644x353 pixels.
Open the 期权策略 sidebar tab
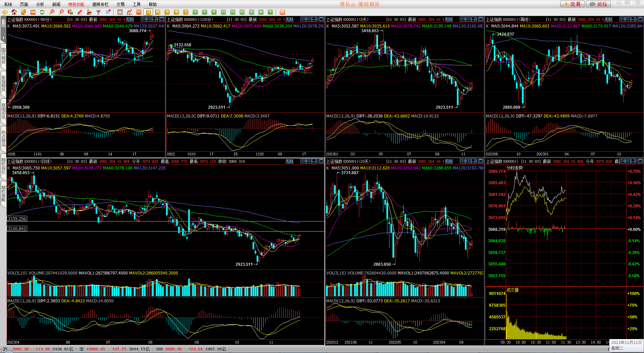[3, 194]
